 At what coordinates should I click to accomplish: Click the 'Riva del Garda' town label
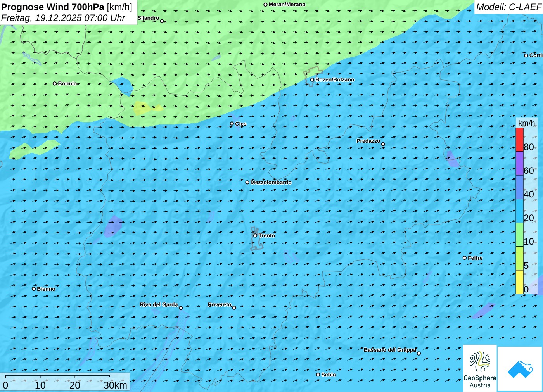(x=159, y=304)
